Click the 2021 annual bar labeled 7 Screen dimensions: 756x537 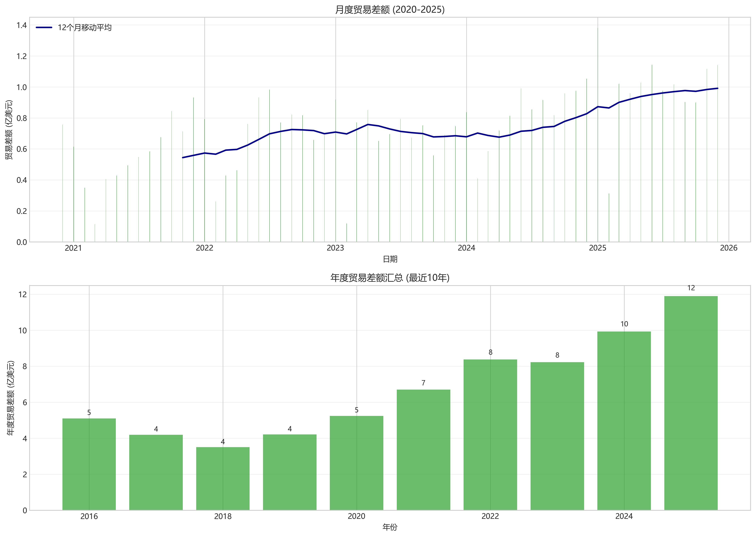click(423, 450)
